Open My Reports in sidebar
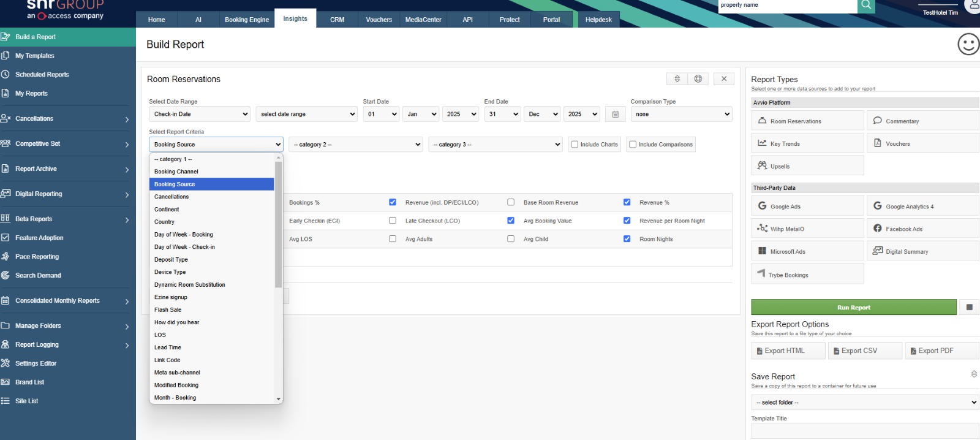980x440 pixels. 31,94
